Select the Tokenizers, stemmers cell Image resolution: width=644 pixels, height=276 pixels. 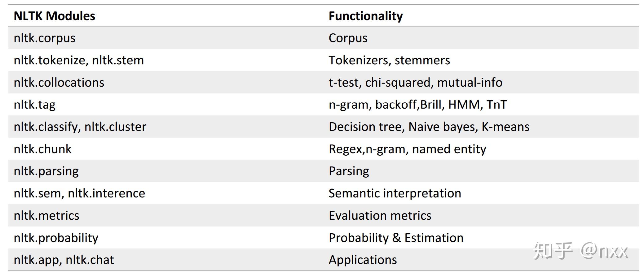(389, 60)
